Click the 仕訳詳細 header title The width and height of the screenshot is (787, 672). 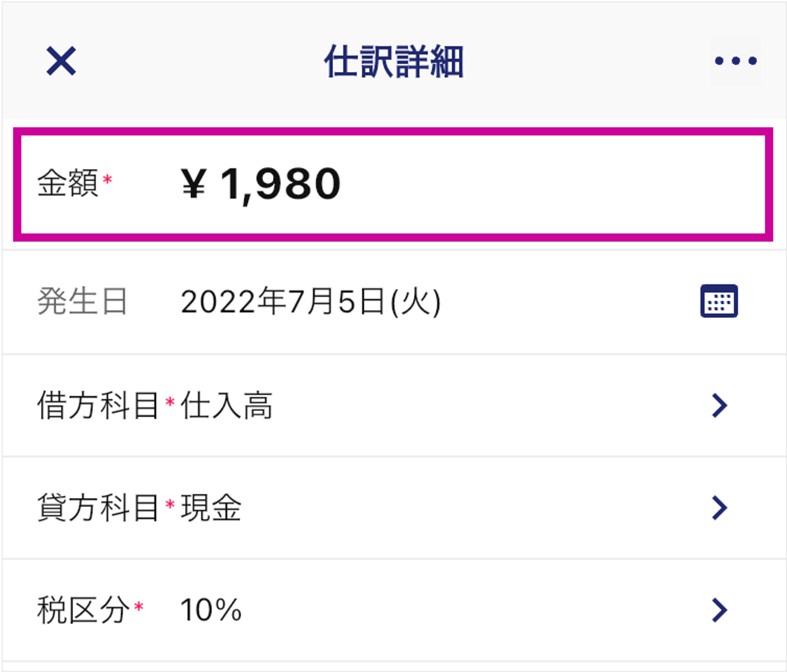tap(394, 61)
